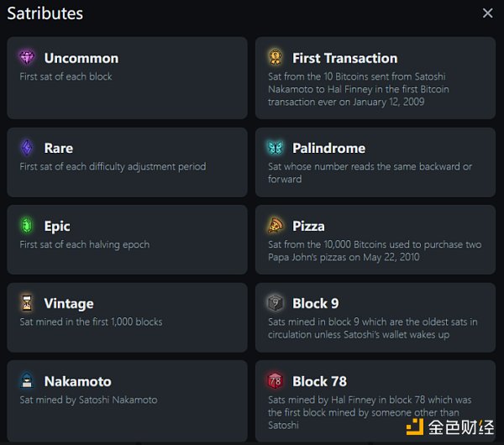This screenshot has height=445, width=504.
Task: Click the purple diamond Uncommon icon
Action: (27, 58)
